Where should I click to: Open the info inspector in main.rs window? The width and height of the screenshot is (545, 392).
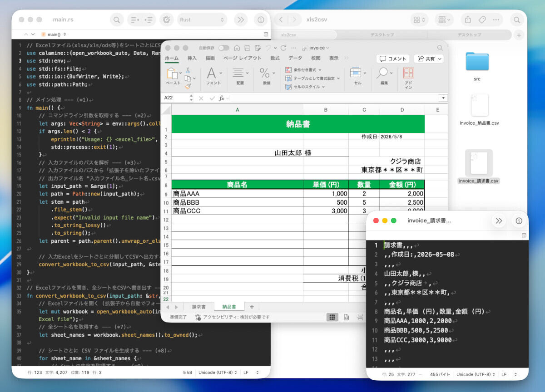pos(261,20)
